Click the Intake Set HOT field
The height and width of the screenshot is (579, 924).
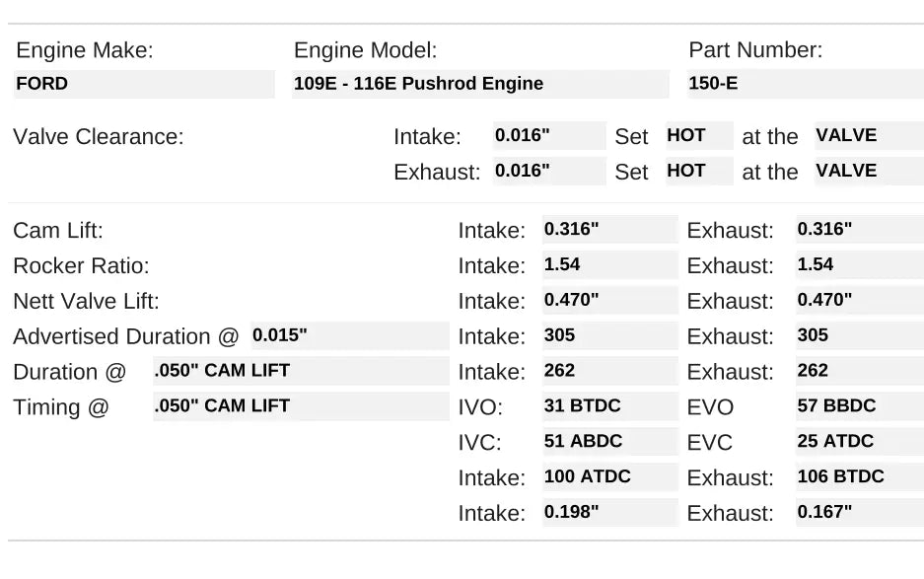(699, 136)
